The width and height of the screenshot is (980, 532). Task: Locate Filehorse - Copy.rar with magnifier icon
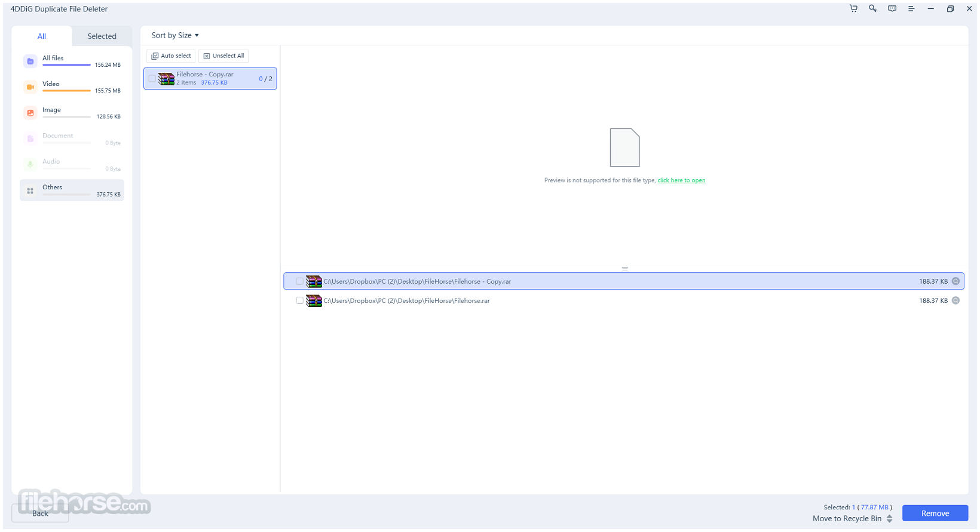pos(955,281)
